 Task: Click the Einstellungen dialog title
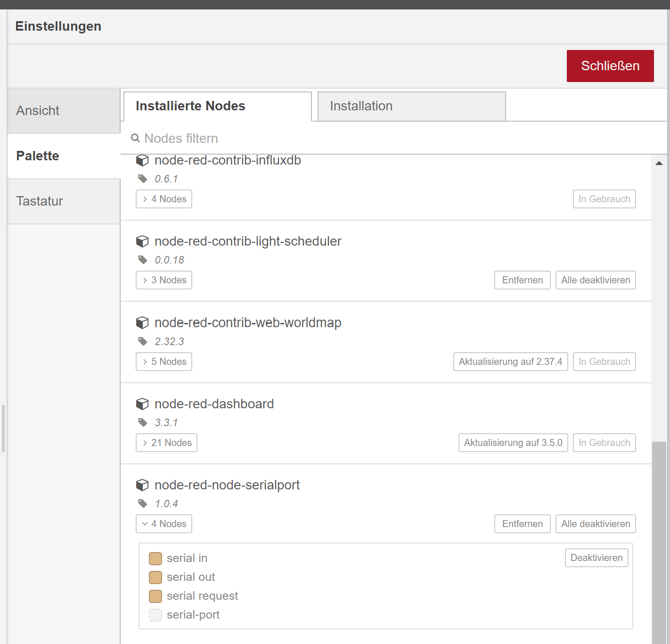tap(58, 26)
